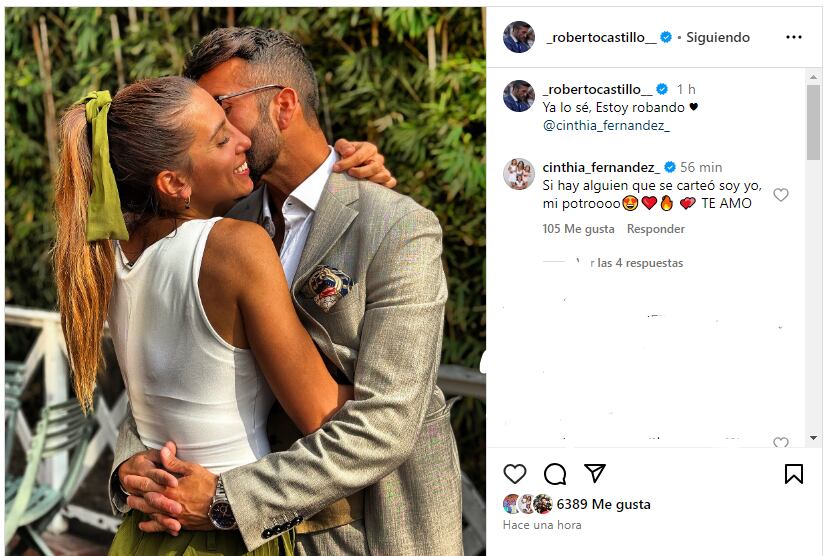Click the Siguiendo following button
This screenshot has height=556, width=830.
click(x=718, y=37)
